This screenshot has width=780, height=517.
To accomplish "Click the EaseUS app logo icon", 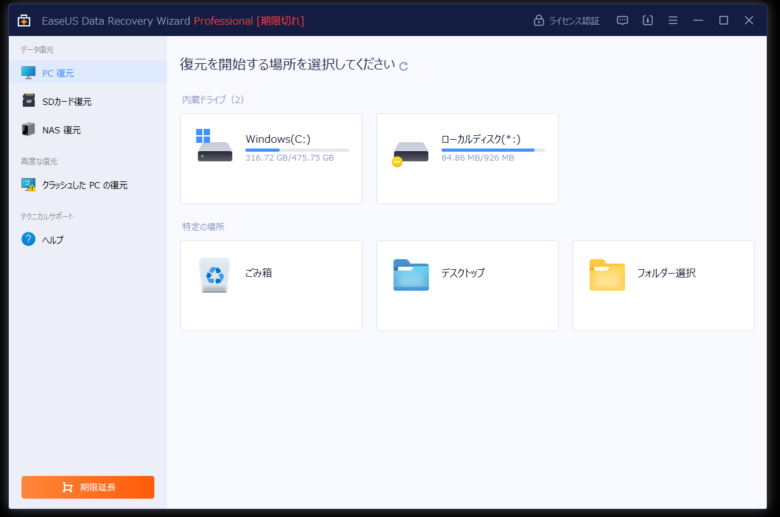I will click(24, 20).
